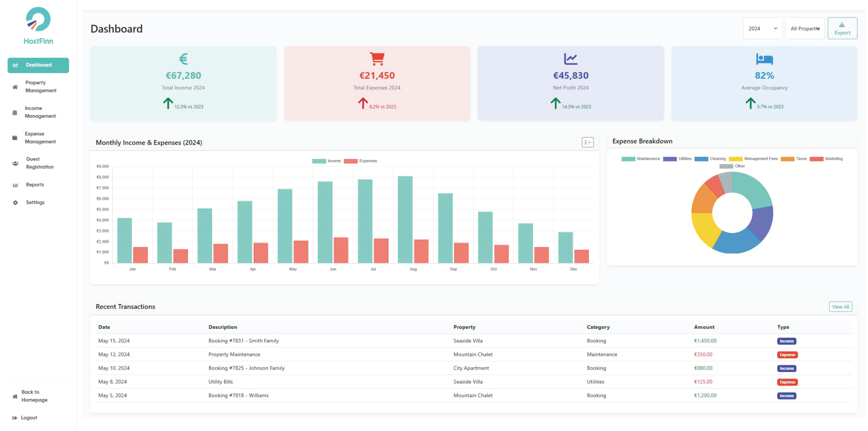The width and height of the screenshot is (868, 431).
Task: Click the Net Profit line chart icon
Action: pos(570,59)
